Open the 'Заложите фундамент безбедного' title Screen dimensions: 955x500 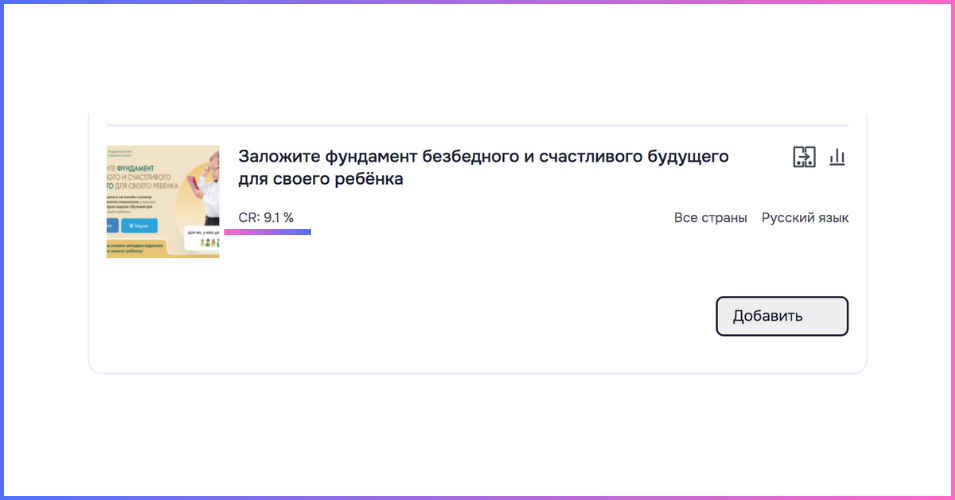[483, 167]
